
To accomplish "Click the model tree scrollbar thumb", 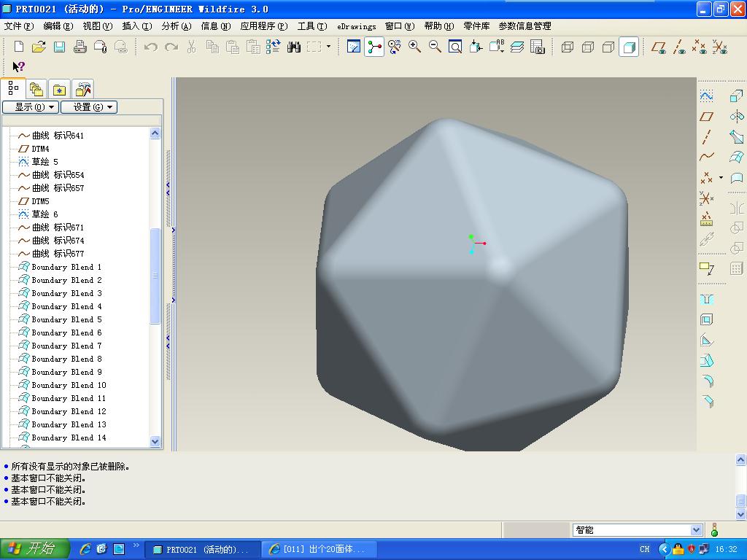I will tap(155, 276).
